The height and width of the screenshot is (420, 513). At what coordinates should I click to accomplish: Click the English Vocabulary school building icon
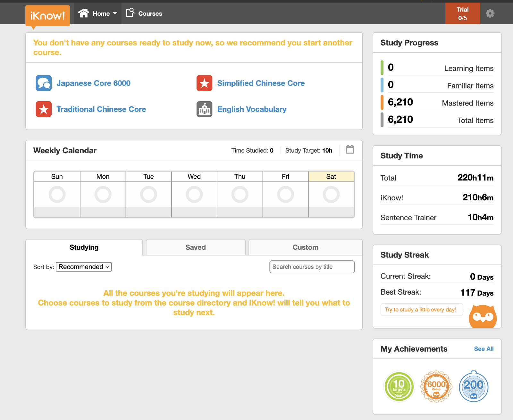click(204, 109)
